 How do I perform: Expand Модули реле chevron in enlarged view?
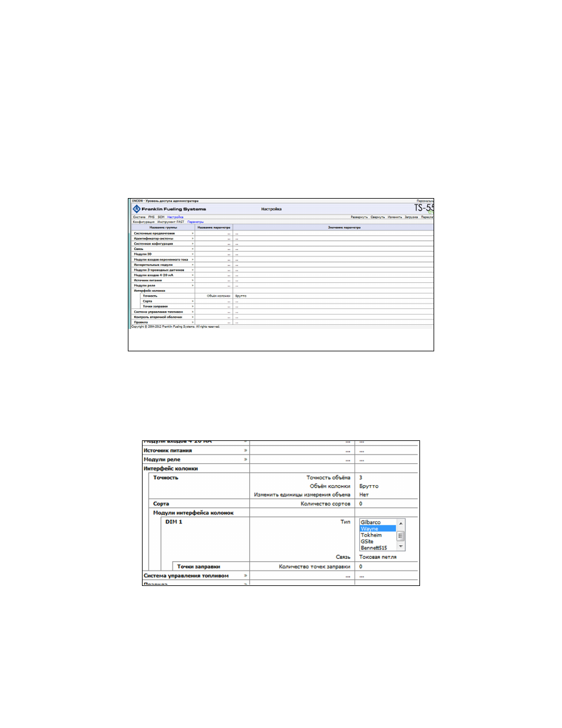click(246, 459)
